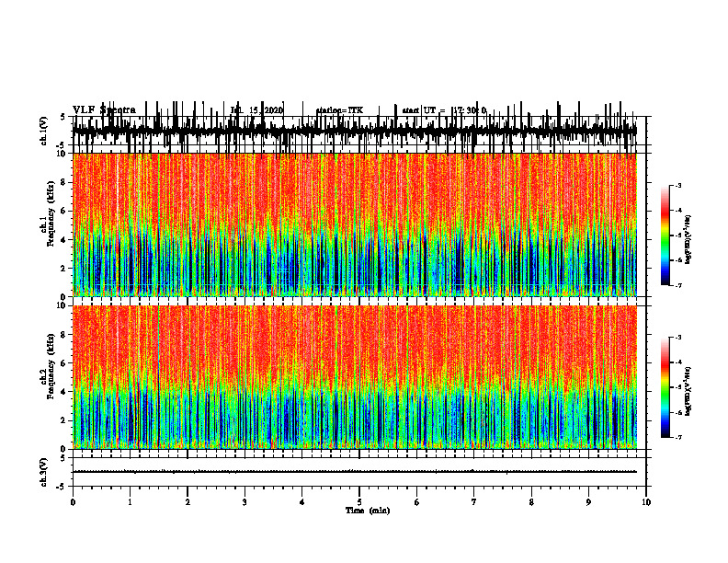
Task: Click the ch.2 spectrogram panel
Action: [x=354, y=377]
